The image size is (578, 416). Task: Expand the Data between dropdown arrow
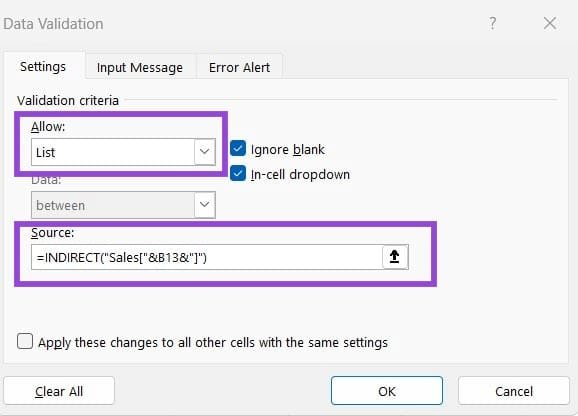205,205
